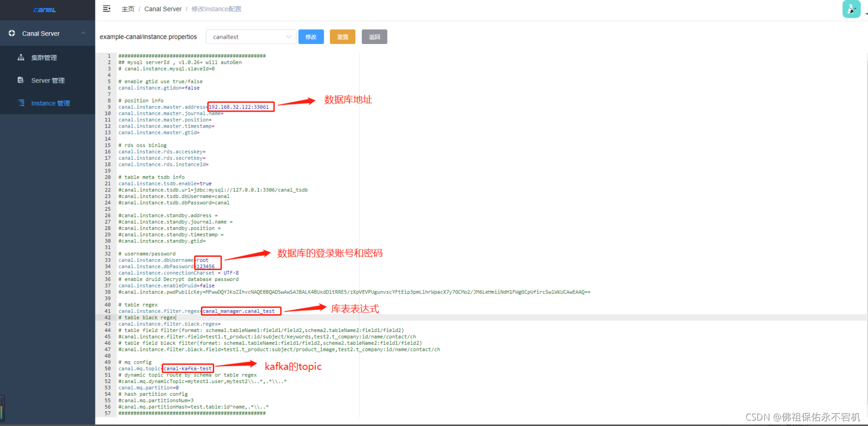Image resolution: width=868 pixels, height=426 pixels.
Task: Click line canal.instance.enableDruid=false
Action: 166,286
